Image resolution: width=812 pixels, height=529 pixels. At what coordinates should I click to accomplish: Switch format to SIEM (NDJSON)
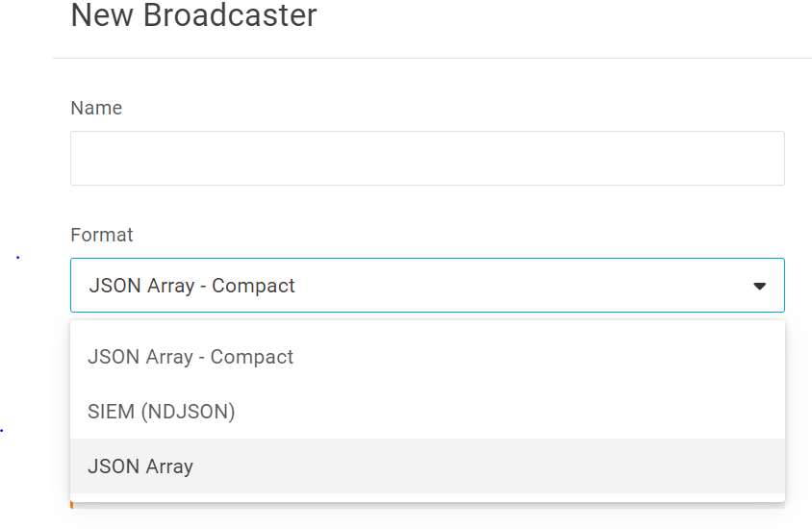point(162,412)
